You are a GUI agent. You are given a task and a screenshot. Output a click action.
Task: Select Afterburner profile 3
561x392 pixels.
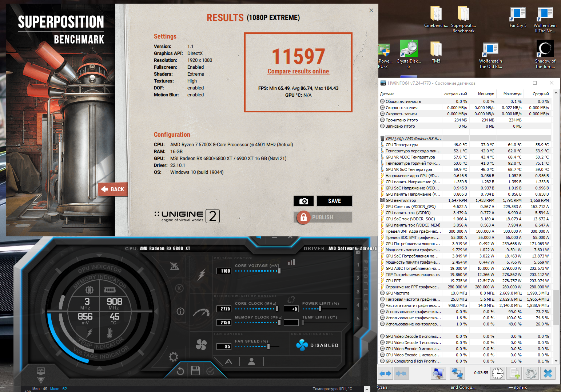[358, 292]
